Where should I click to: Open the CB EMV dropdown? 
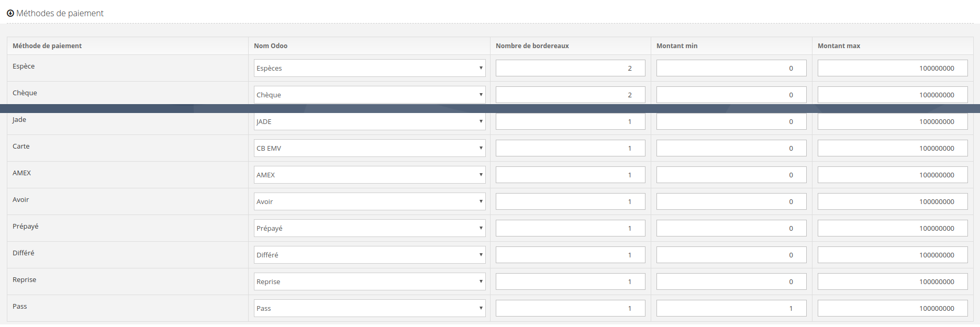pyautogui.click(x=370, y=148)
